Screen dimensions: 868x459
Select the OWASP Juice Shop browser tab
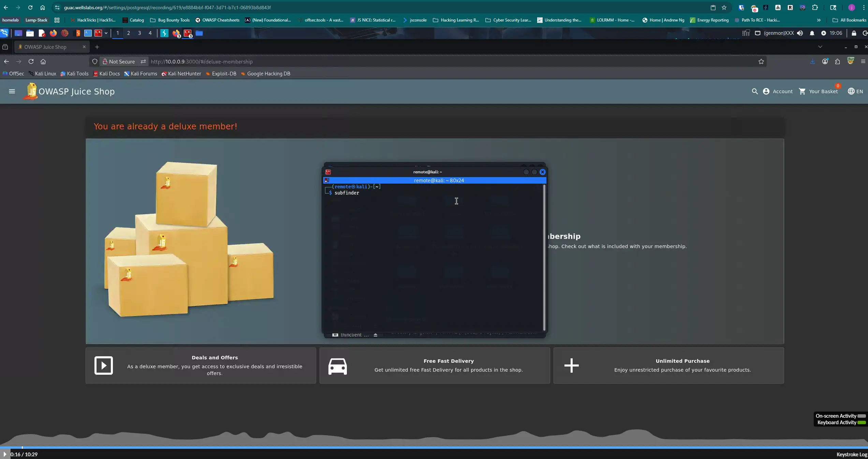(x=52, y=47)
